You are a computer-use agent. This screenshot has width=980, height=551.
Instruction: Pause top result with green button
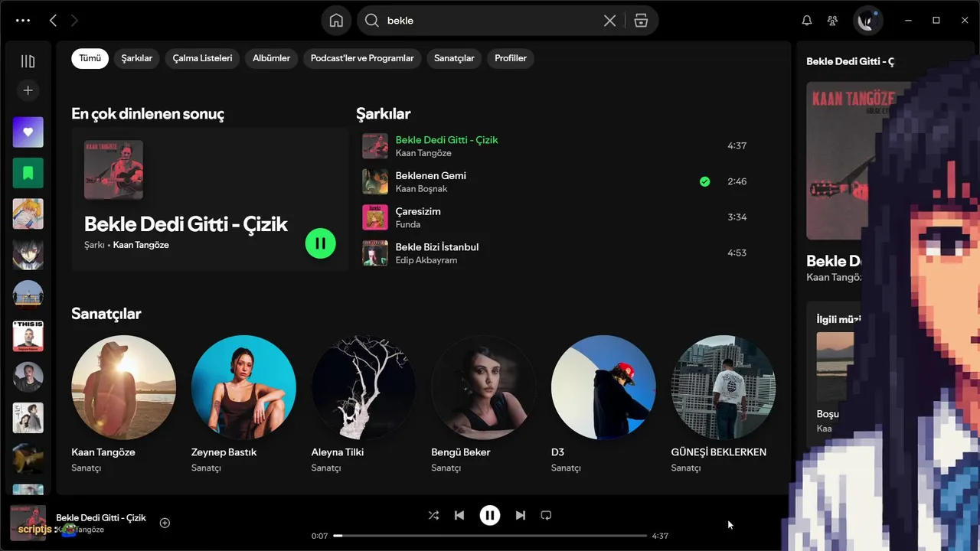pos(320,243)
